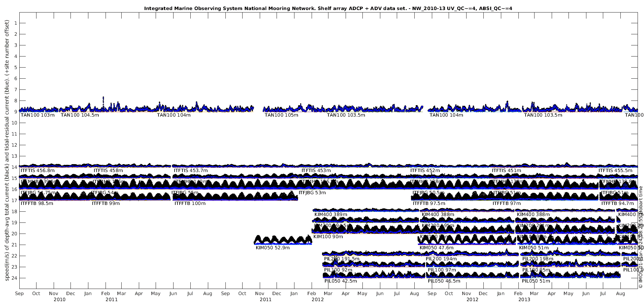
Task: Click the ITFJBG 54m label
Action: click(104, 193)
